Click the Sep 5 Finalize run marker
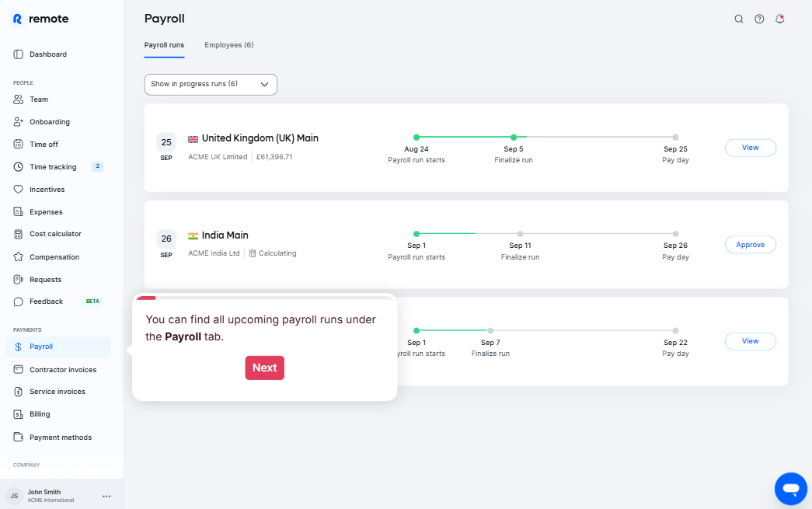 (x=514, y=138)
